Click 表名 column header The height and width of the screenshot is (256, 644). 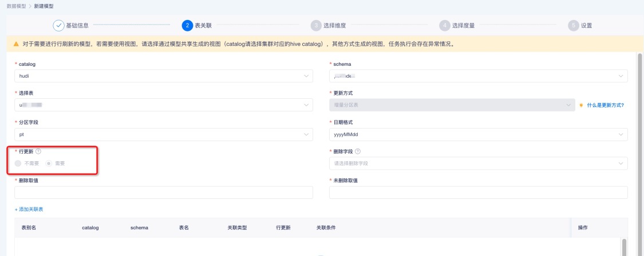pos(184,227)
